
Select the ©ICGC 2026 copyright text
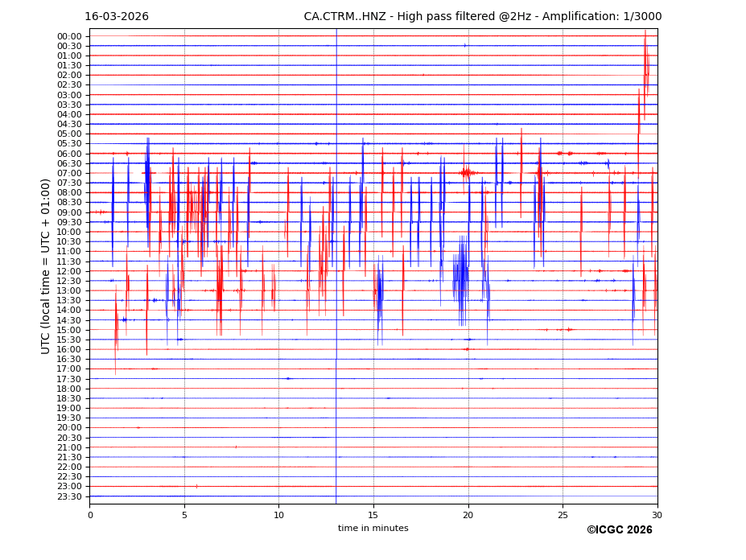pyautogui.click(x=619, y=530)
